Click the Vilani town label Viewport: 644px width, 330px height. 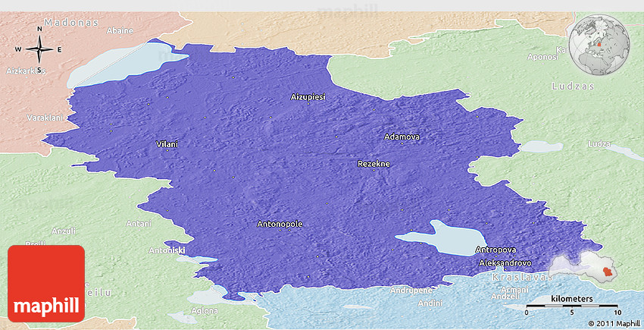click(x=167, y=143)
